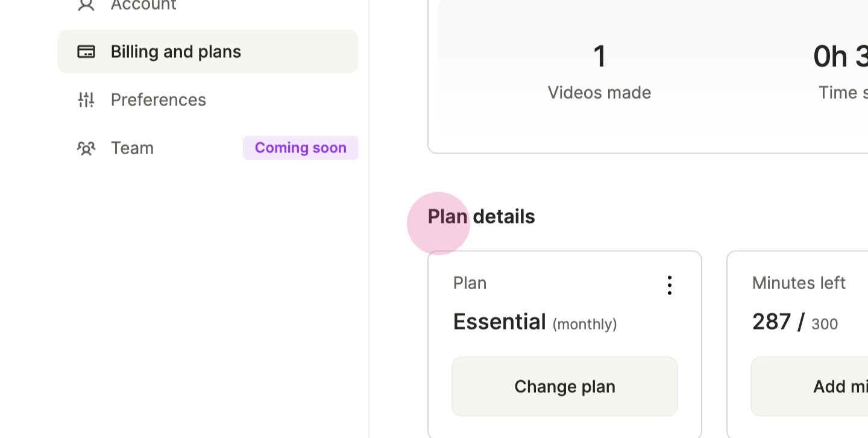
Task: Open the three-dot menu on Plan card
Action: click(669, 285)
